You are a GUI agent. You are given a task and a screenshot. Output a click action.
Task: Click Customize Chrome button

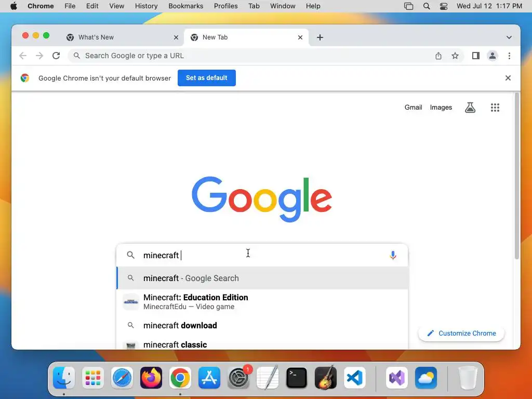[x=461, y=333]
